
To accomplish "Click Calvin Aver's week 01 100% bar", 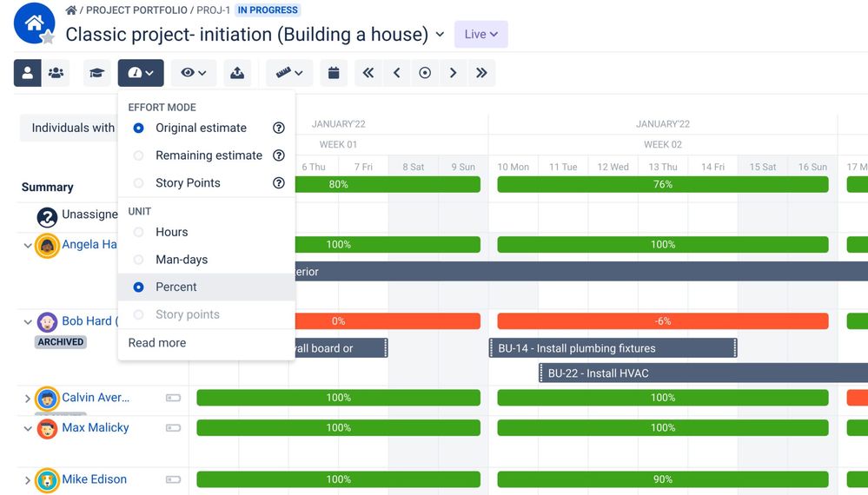I will [338, 398].
